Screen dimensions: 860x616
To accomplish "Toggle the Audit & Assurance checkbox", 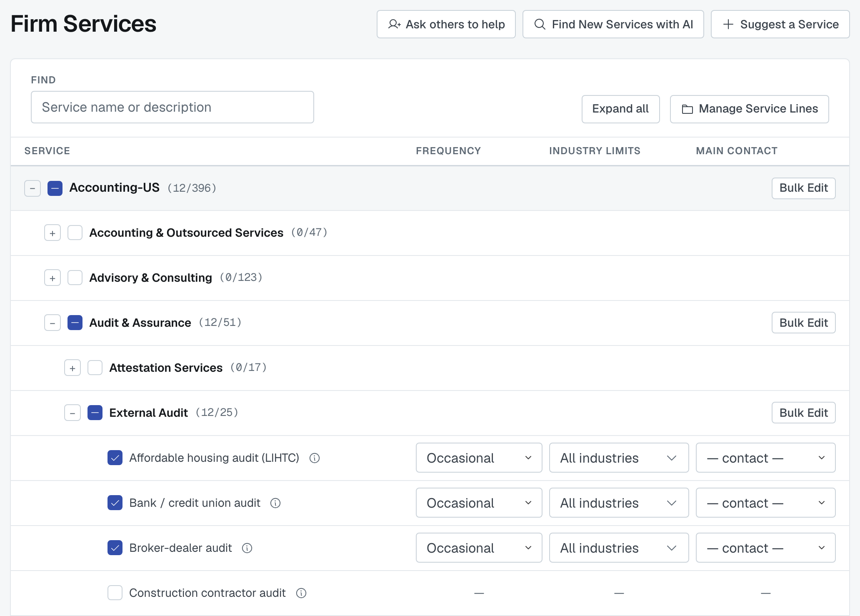I will coord(75,323).
